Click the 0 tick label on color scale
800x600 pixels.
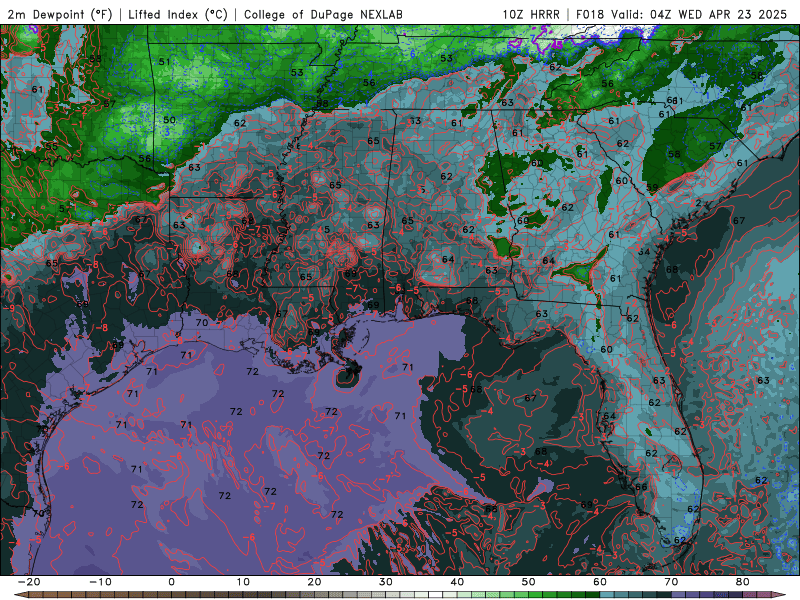[171, 582]
